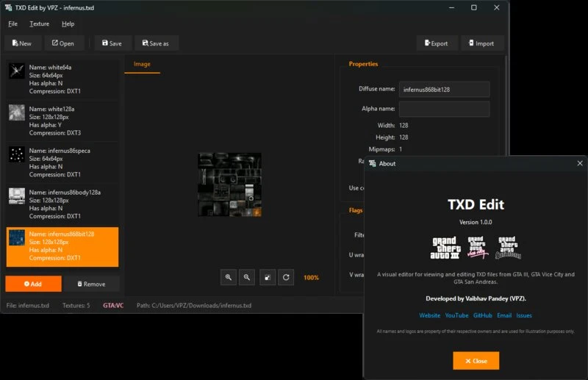Add a new texture with Add button
This screenshot has height=380, width=588.
click(33, 284)
